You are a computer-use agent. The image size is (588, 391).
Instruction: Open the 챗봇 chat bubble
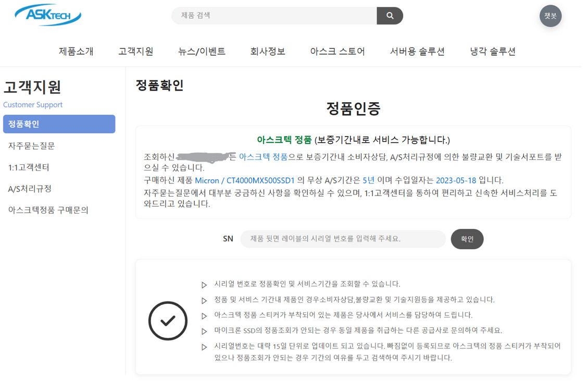tap(550, 16)
